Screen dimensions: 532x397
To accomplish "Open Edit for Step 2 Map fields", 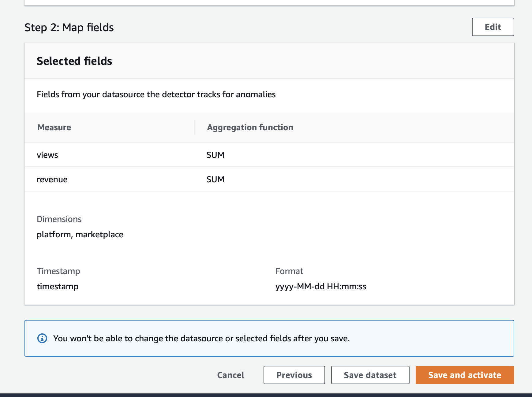I will [x=493, y=27].
